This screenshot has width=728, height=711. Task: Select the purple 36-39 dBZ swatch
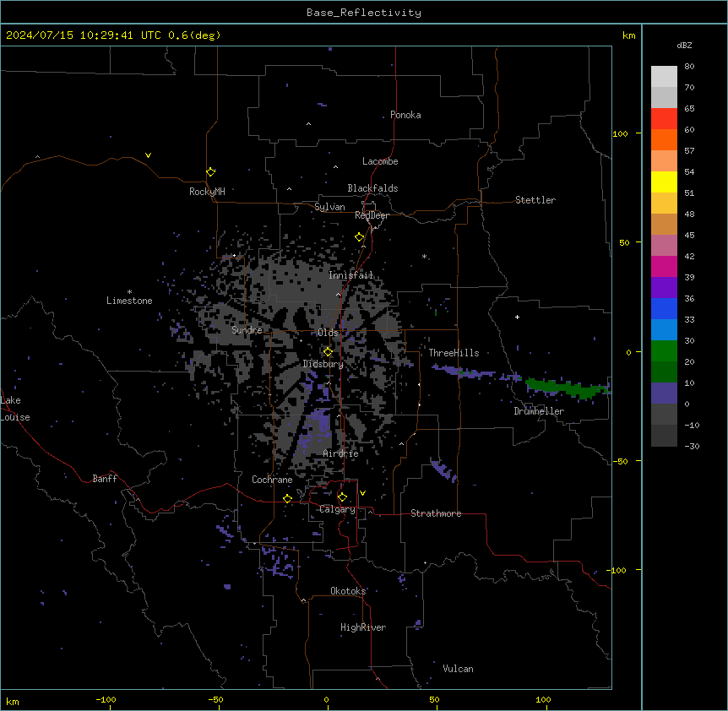[x=664, y=288]
